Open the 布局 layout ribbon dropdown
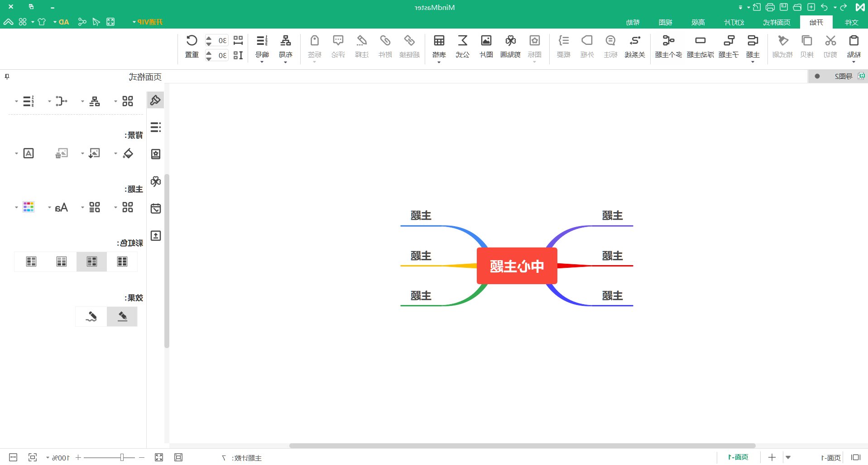868x465 pixels. click(285, 62)
